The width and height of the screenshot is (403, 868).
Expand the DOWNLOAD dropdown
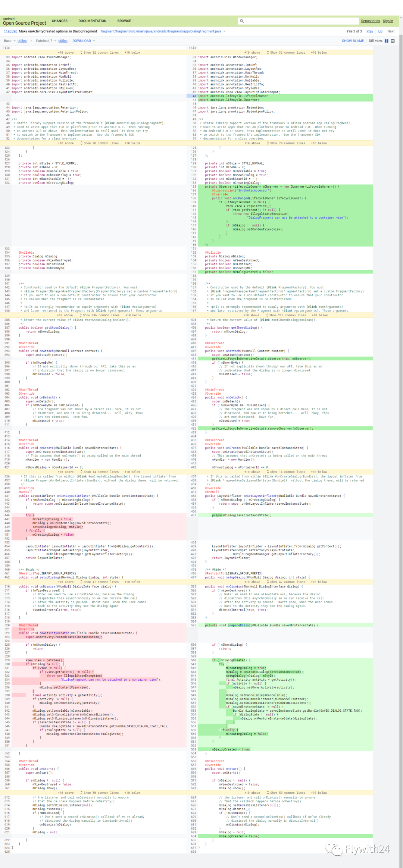coord(84,41)
